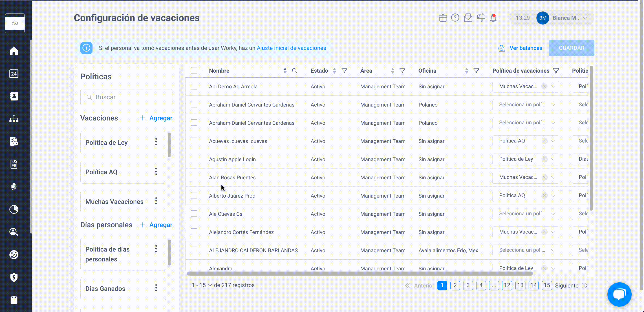Open the help question mark icon
This screenshot has width=644, height=312.
pos(455,18)
